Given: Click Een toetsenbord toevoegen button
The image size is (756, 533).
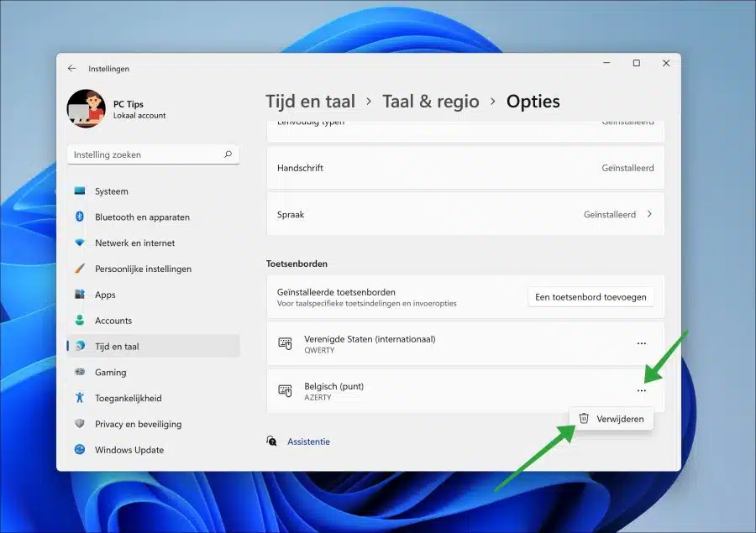Looking at the screenshot, I should point(591,297).
